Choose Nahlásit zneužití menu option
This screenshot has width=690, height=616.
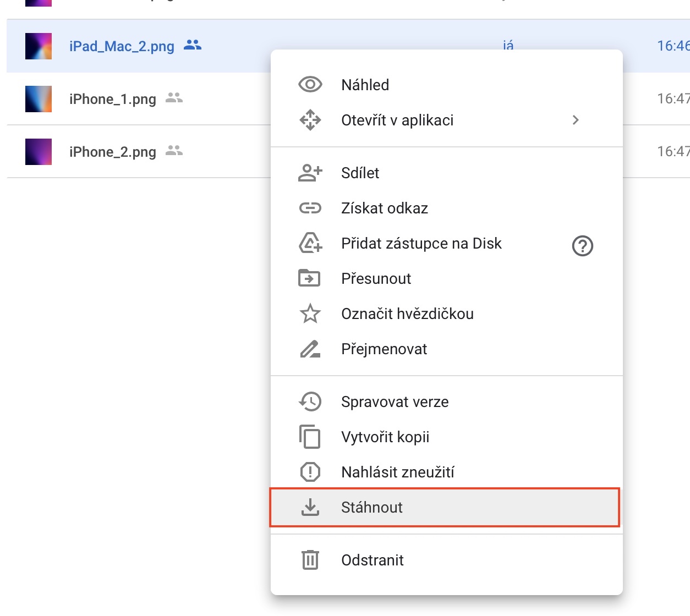click(x=397, y=472)
